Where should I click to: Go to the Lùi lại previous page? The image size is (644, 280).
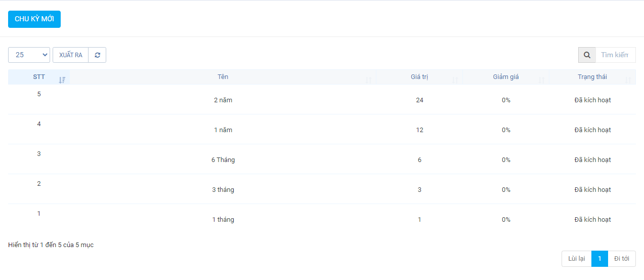pos(576,259)
